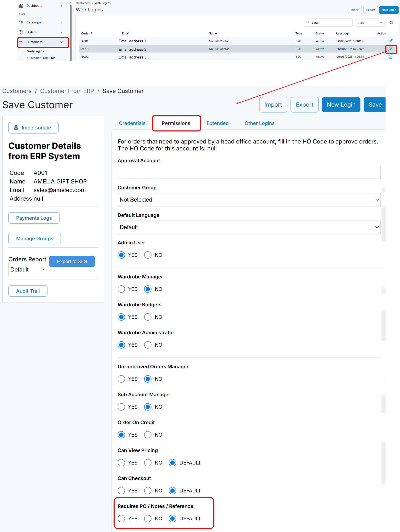Open the Type filter dropdown
This screenshot has width=400, height=532.
pos(370,23)
